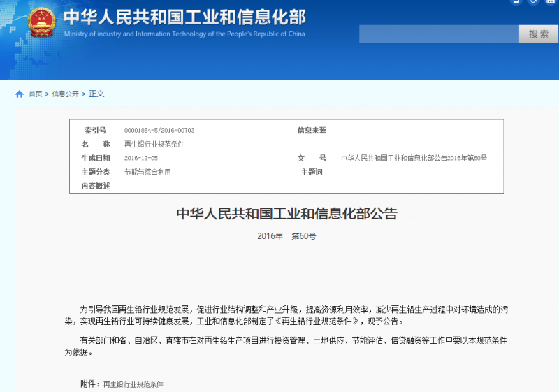
Task: Click the 附件: label
Action: pyautogui.click(x=90, y=384)
